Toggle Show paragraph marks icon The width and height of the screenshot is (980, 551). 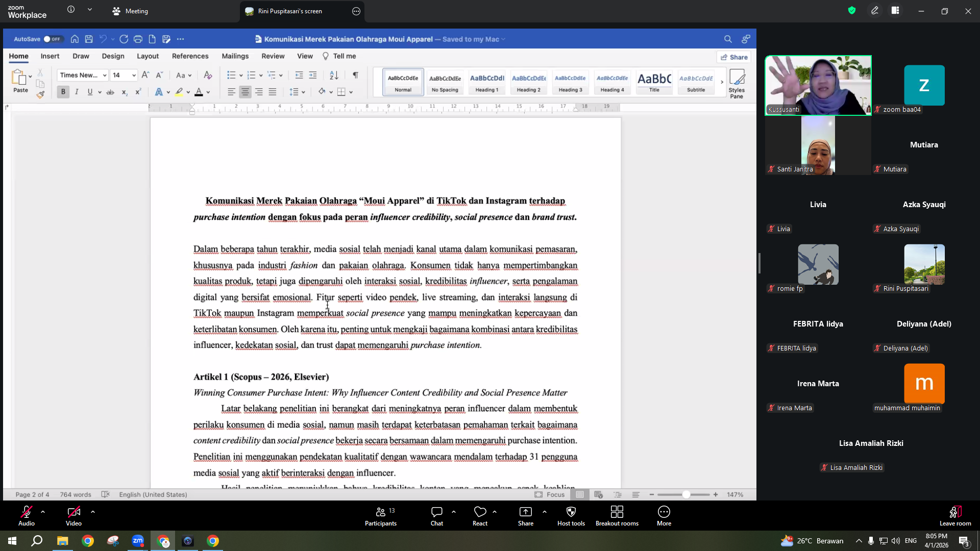point(355,75)
